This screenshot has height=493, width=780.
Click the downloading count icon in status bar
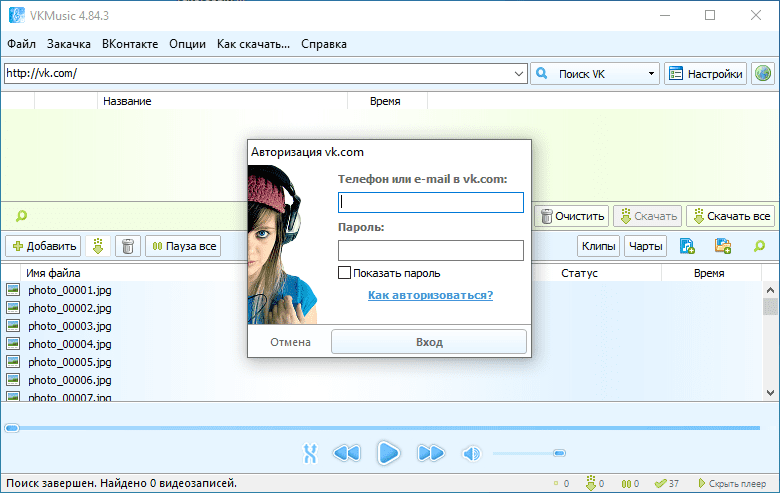(591, 483)
